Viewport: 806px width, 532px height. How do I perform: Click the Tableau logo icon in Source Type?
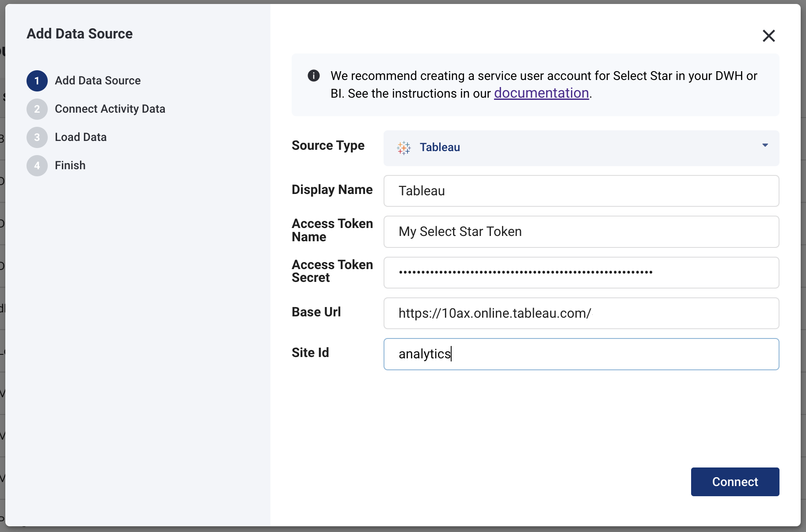(x=403, y=148)
